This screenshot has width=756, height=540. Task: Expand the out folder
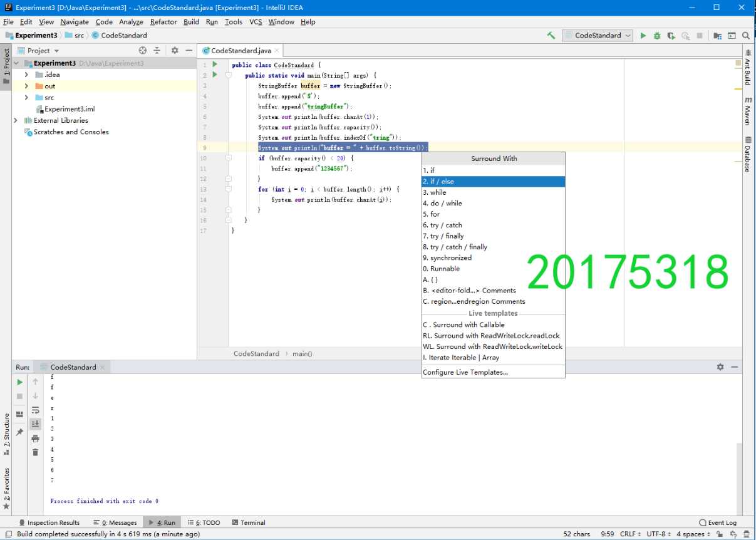(x=26, y=86)
